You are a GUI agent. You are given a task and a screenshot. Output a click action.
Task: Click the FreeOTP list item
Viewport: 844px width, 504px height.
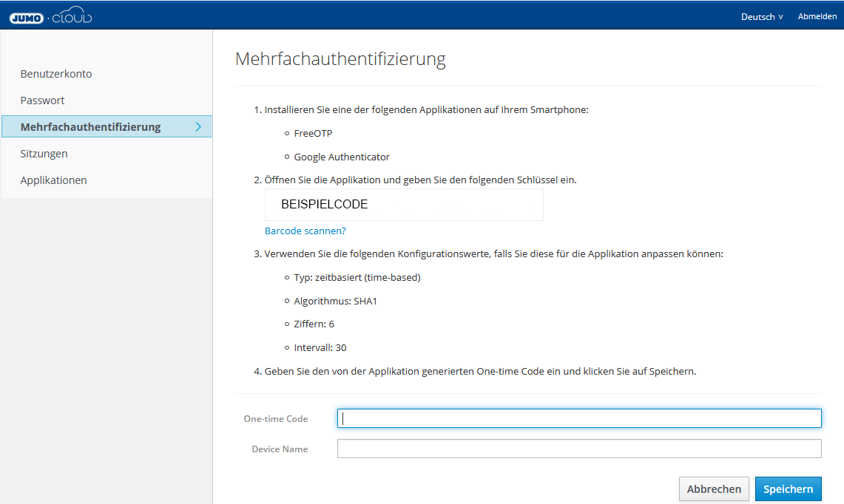(x=311, y=133)
